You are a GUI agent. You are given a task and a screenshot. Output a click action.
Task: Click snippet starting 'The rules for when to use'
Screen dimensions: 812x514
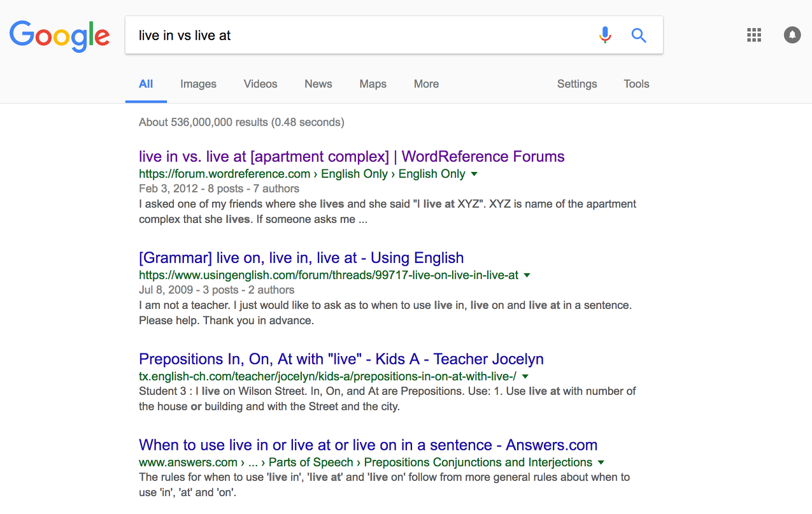click(384, 484)
